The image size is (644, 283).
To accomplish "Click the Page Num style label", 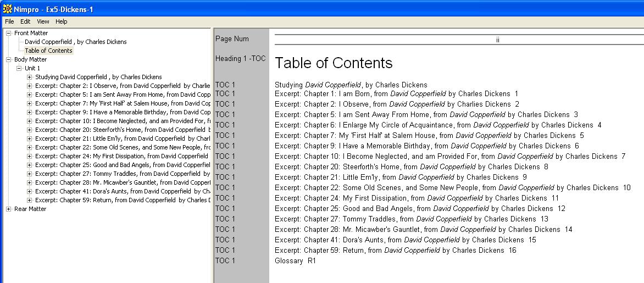I will pos(232,39).
